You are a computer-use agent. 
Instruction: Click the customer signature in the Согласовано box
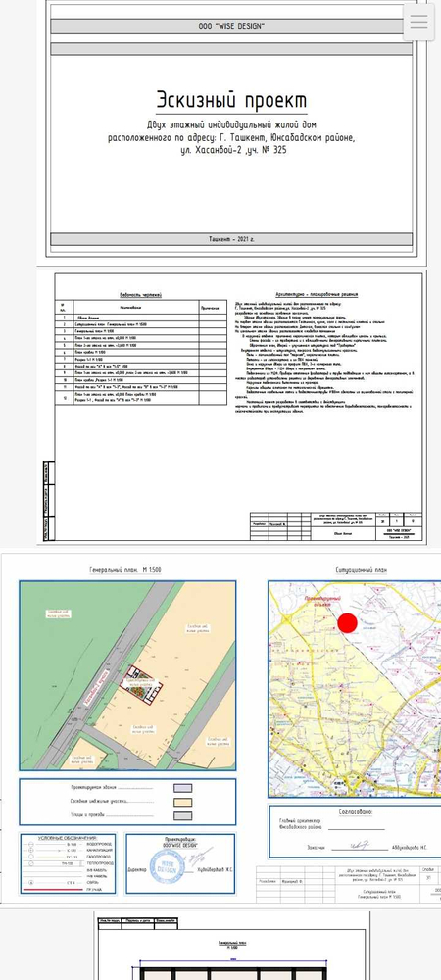[x=359, y=846]
